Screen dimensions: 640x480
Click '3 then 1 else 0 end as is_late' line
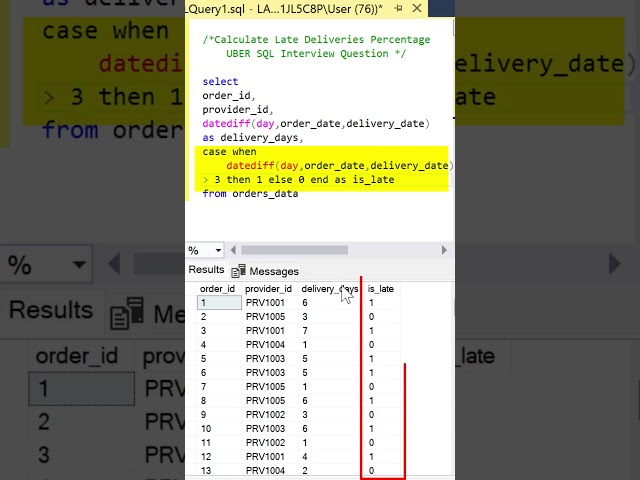pos(304,180)
